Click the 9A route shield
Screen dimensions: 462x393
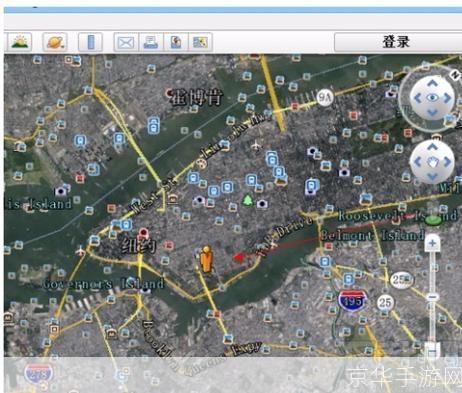point(325,98)
